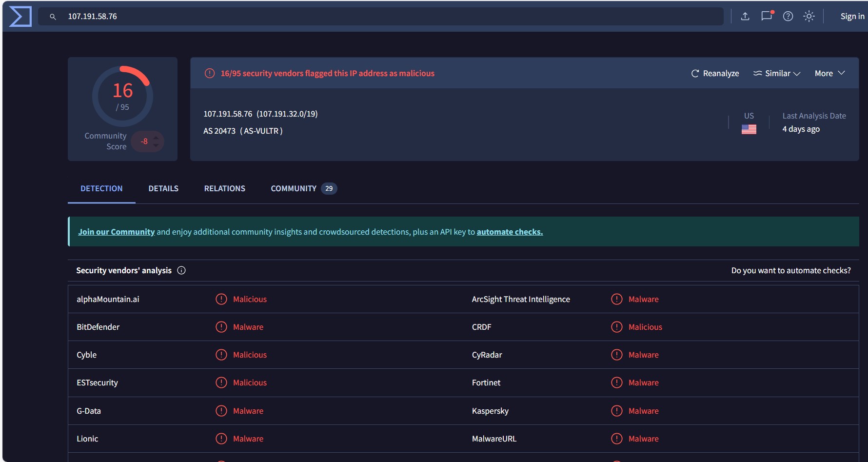Click the CRDF vendor name
The image size is (868, 462).
[481, 327]
